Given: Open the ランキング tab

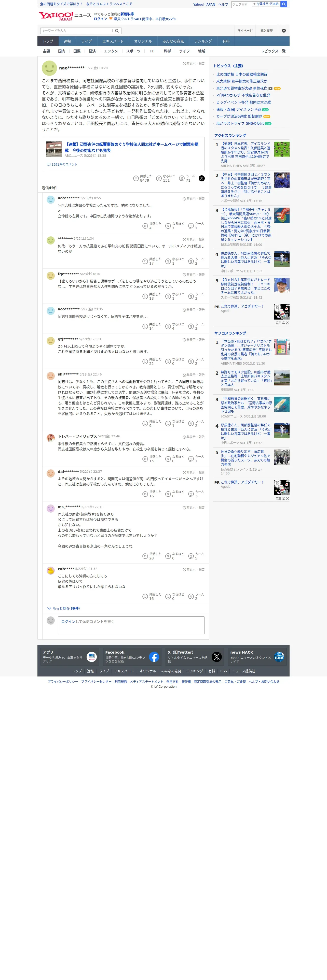Looking at the screenshot, I should point(203,41).
